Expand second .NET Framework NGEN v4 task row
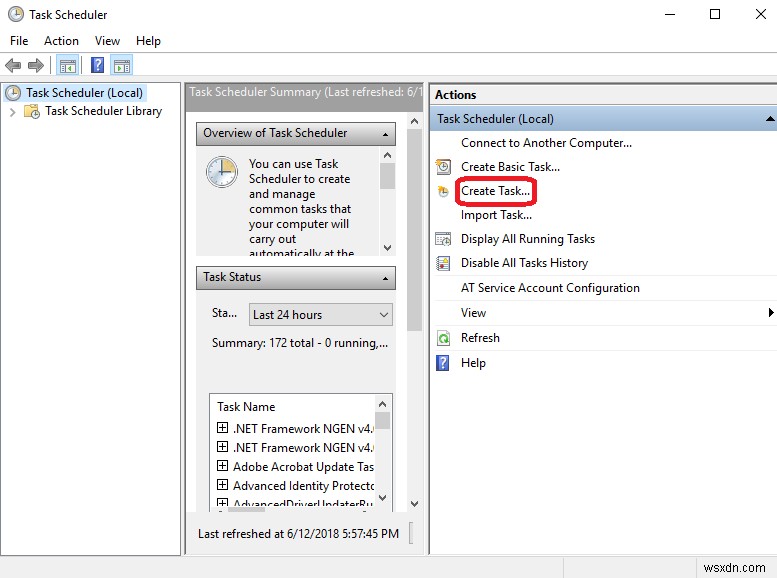This screenshot has width=777, height=578. click(222, 447)
